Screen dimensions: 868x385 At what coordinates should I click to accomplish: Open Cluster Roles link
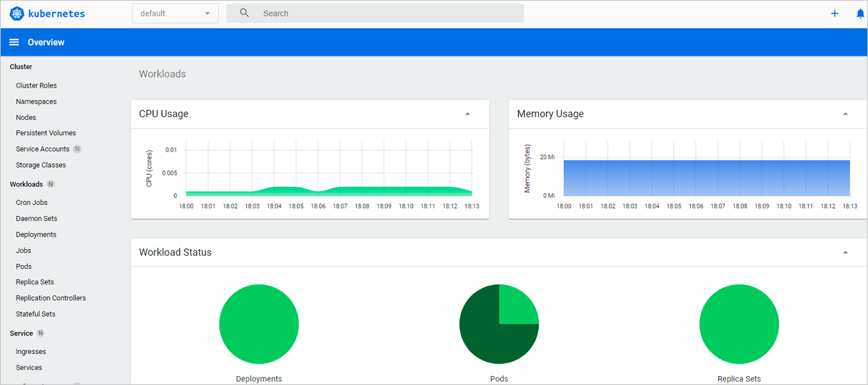(x=37, y=86)
